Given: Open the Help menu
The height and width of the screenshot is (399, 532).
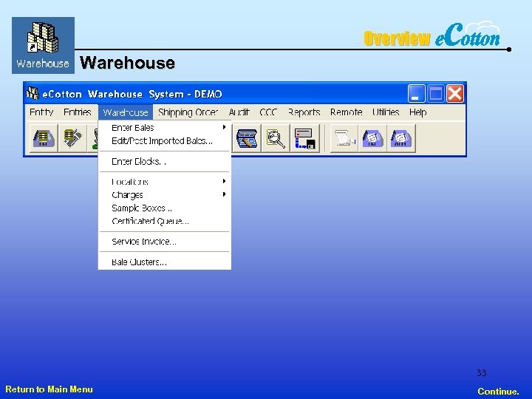Looking at the screenshot, I should click(417, 112).
